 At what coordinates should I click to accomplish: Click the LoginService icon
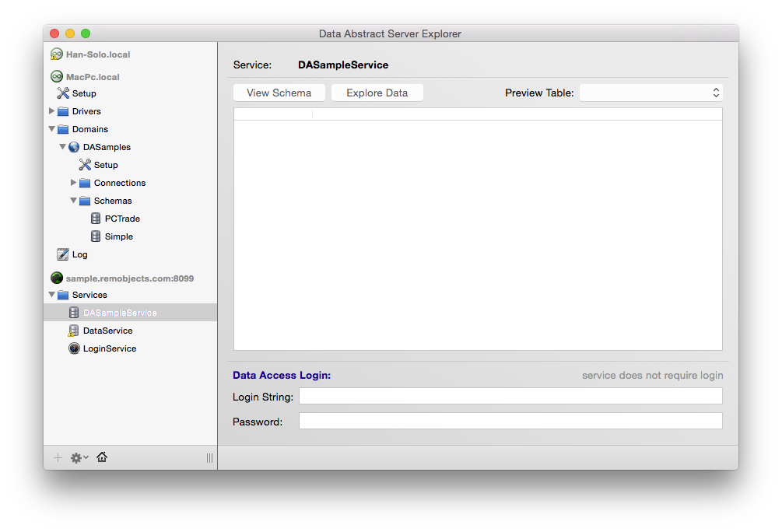coord(74,348)
